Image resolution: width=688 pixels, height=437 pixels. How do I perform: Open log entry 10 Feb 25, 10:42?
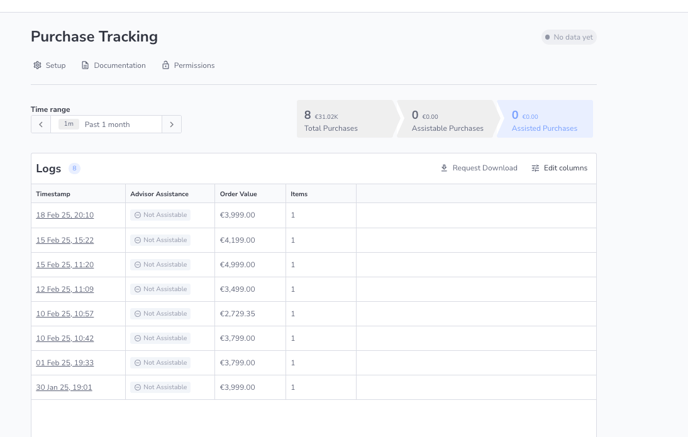point(65,338)
